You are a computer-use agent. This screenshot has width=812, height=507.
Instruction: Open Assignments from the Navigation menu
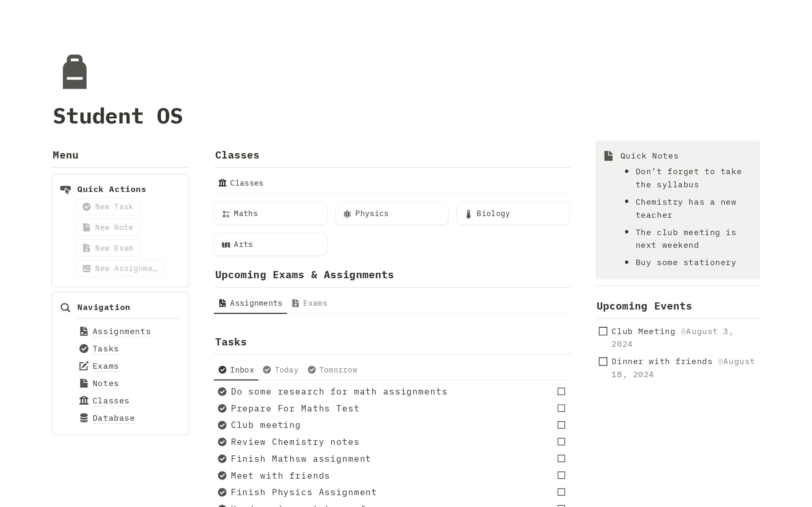tap(121, 331)
